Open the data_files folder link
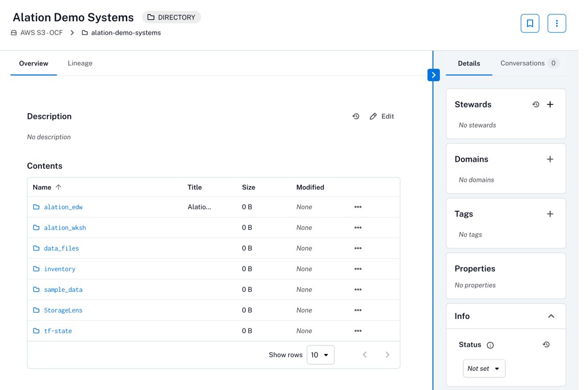 (x=61, y=248)
